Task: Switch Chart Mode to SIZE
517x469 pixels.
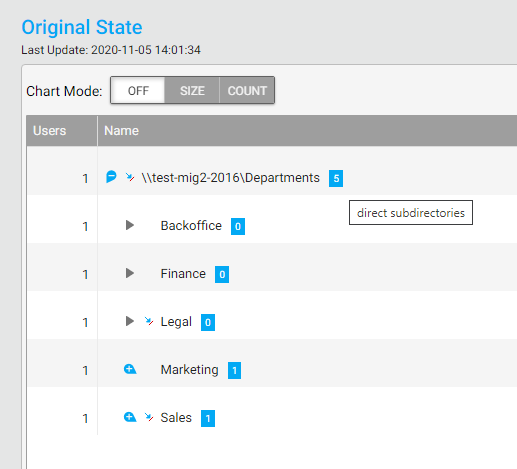Action: pyautogui.click(x=192, y=90)
